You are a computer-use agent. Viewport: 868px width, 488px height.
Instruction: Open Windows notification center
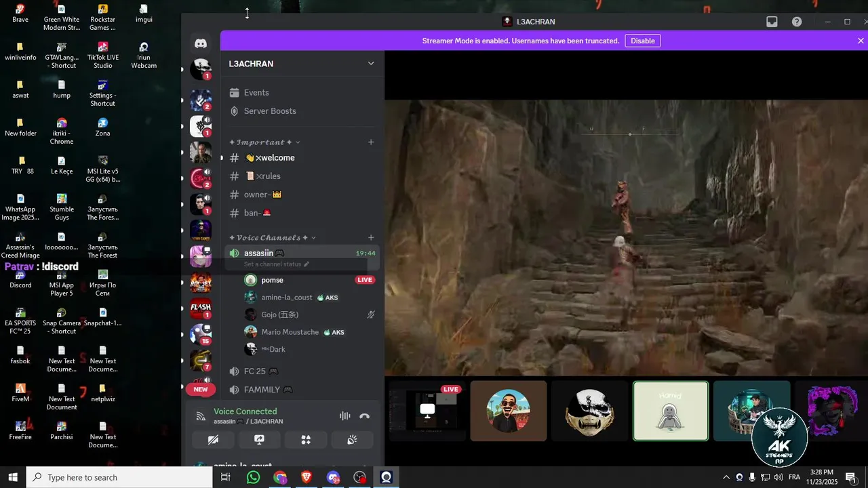(850, 477)
